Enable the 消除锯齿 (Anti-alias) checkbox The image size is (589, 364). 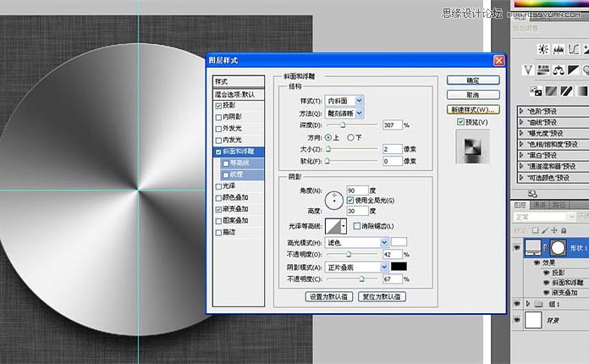pos(357,226)
